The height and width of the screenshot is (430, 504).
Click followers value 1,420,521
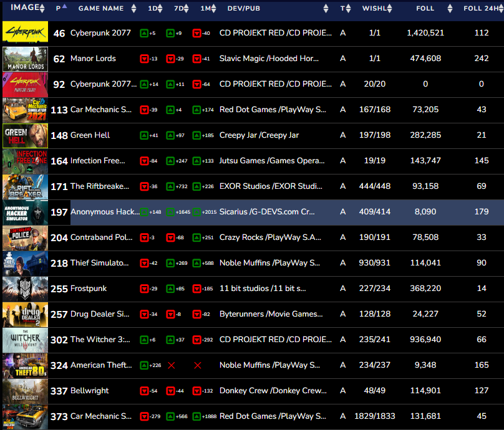coord(425,33)
